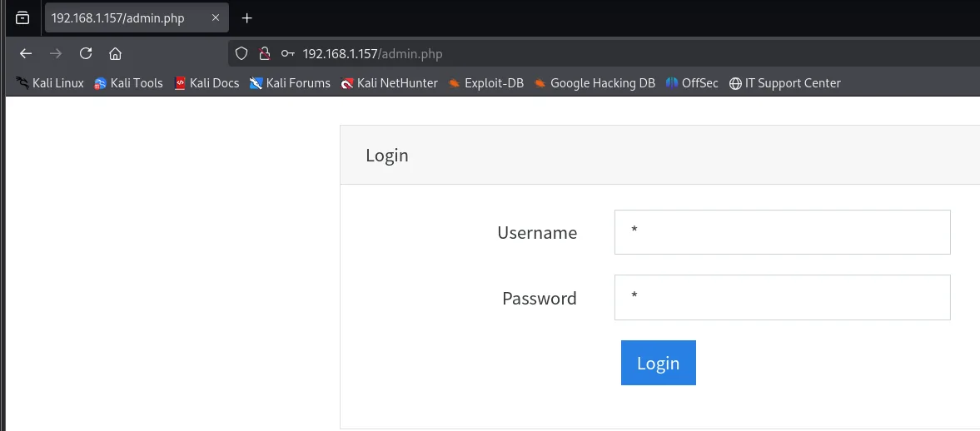
Task: Click into the Username field
Action: (783, 232)
